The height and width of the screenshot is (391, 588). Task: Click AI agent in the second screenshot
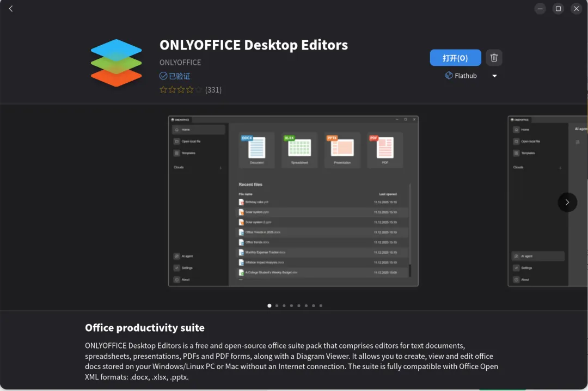point(538,256)
